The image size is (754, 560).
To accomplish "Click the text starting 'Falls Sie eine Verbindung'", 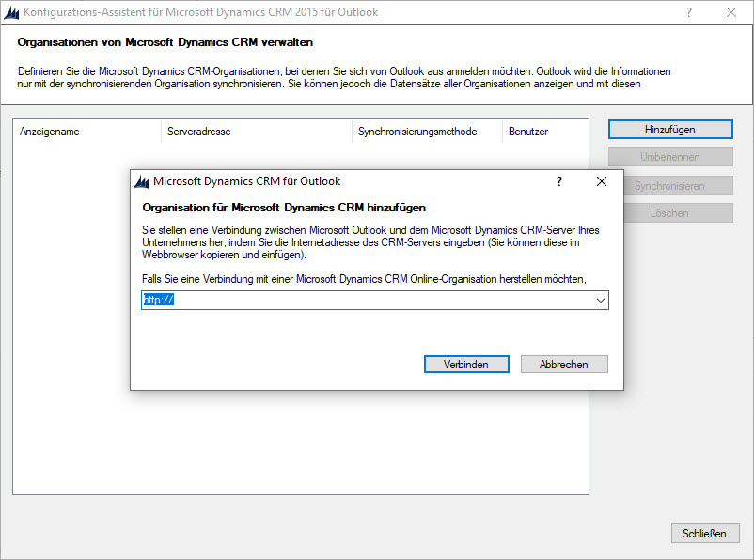I will [x=364, y=279].
